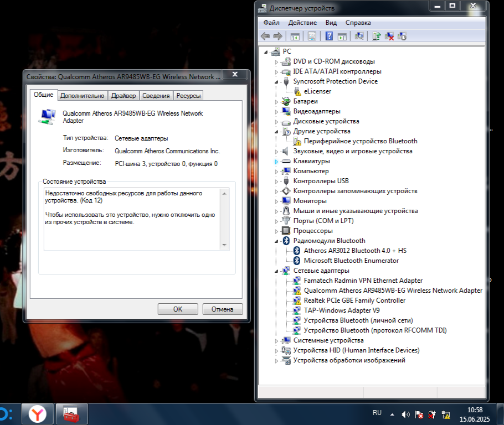Click device status scrollbar up arrow
Screen dimensions: 504x425
(x=224, y=193)
